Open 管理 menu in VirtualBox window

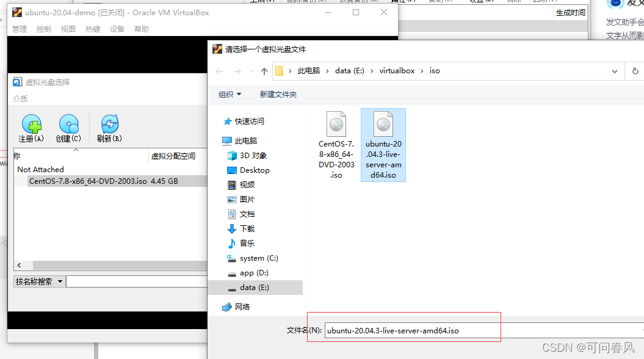[x=20, y=29]
